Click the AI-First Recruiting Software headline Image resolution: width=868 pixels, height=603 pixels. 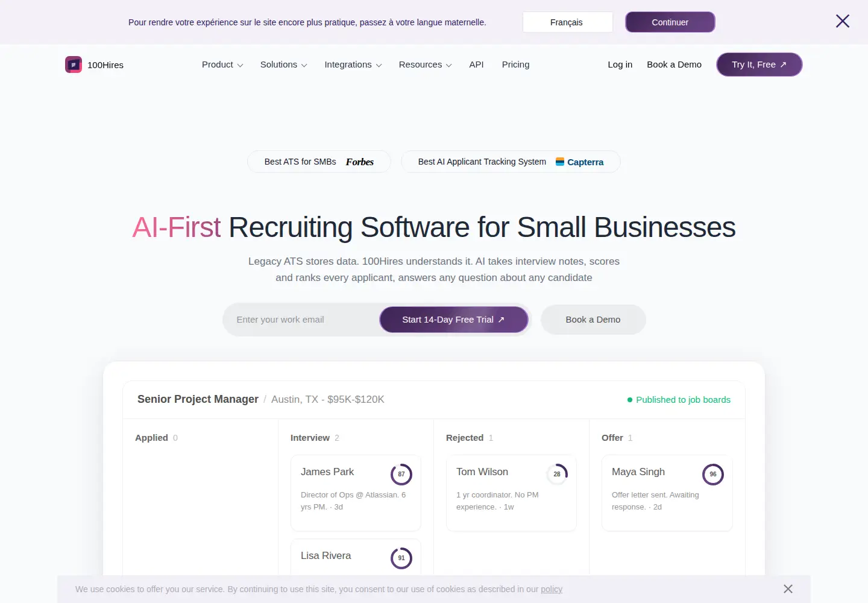[434, 227]
